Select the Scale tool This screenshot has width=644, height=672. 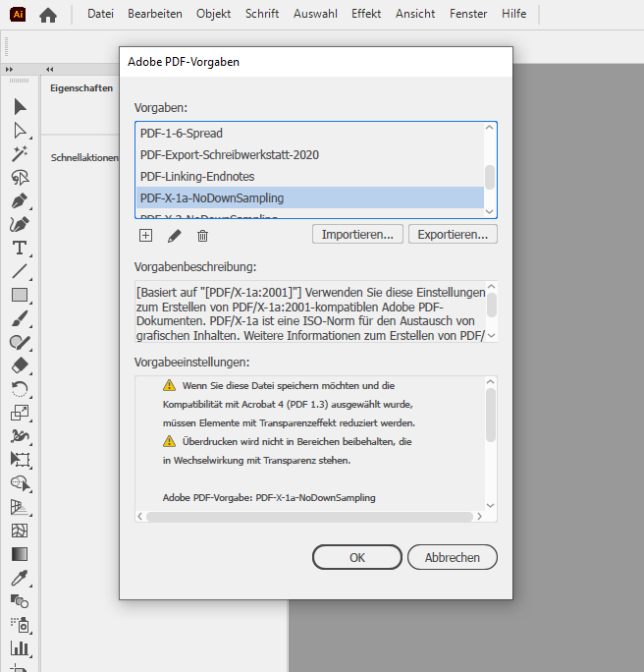20,413
